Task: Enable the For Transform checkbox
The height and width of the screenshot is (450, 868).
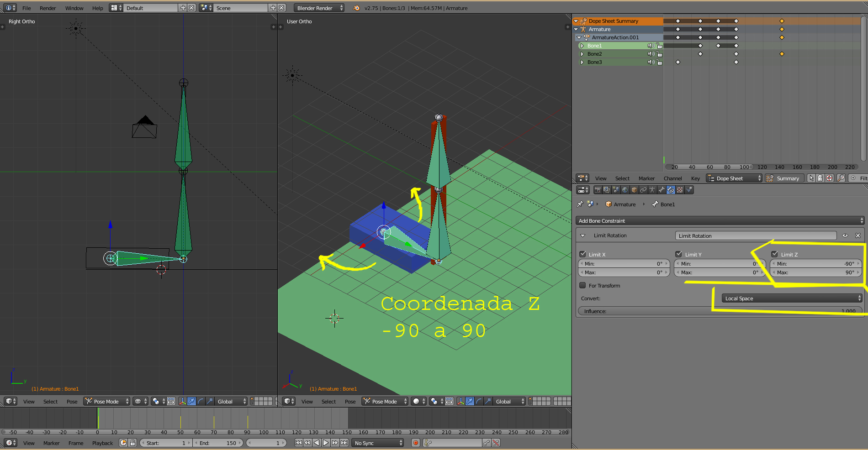Action: click(582, 285)
